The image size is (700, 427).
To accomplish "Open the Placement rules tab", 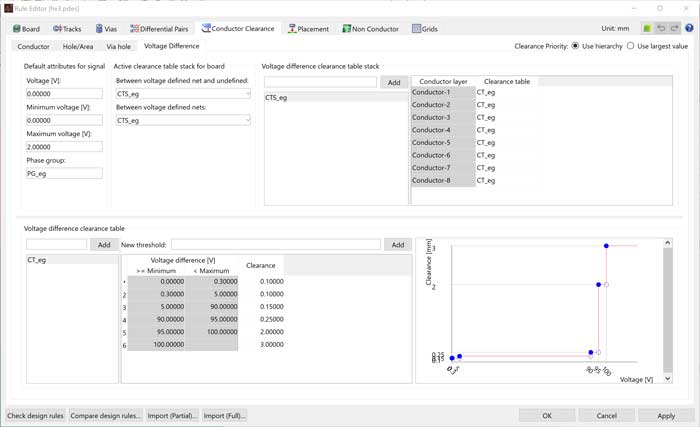I will tap(308, 29).
